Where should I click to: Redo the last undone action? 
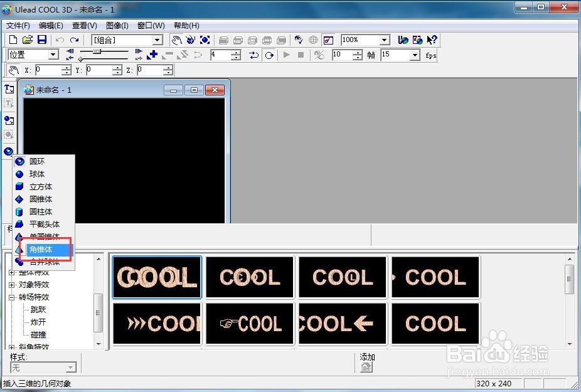75,40
